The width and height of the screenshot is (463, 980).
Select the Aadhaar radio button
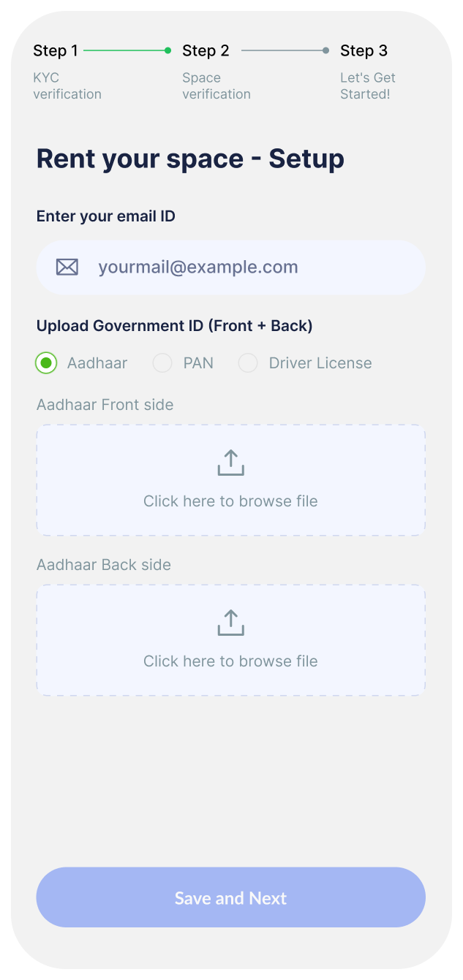pos(46,363)
